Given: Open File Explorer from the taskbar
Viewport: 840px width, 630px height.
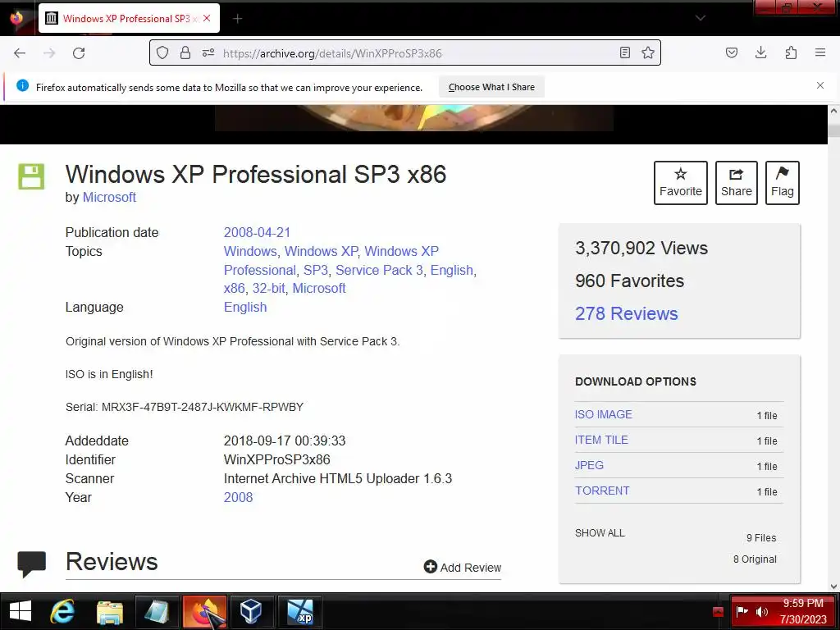Looking at the screenshot, I should pyautogui.click(x=110, y=611).
